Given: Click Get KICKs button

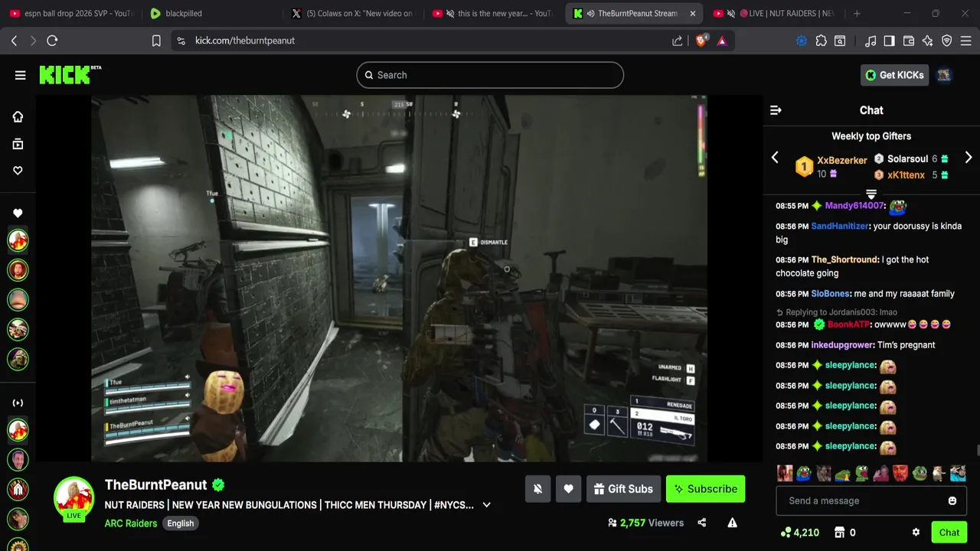Looking at the screenshot, I should [x=895, y=75].
